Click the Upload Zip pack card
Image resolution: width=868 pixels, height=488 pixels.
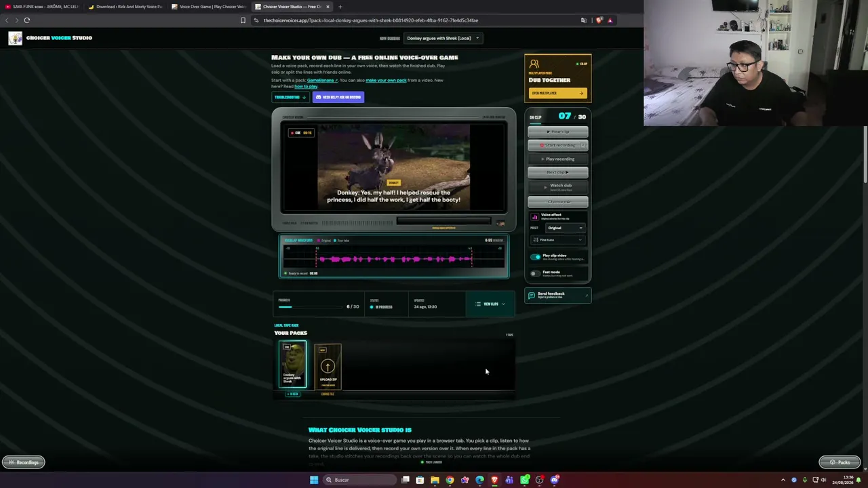[328, 367]
